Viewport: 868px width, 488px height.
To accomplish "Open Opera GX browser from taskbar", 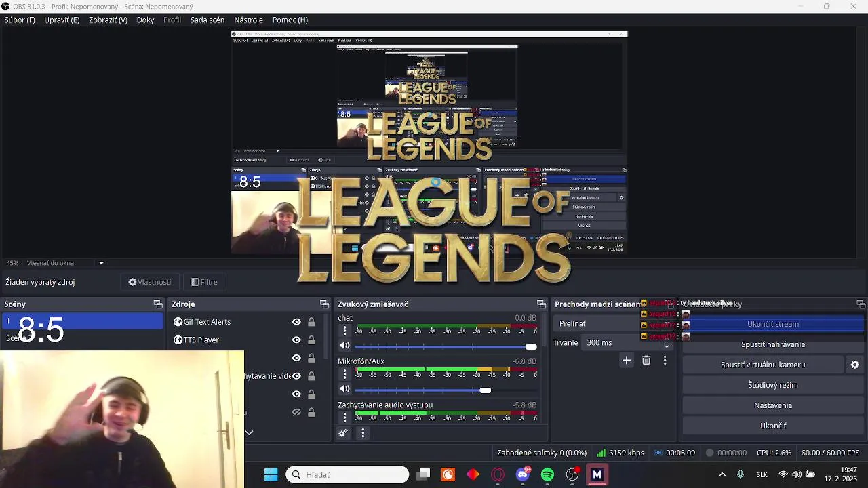I will [x=498, y=474].
